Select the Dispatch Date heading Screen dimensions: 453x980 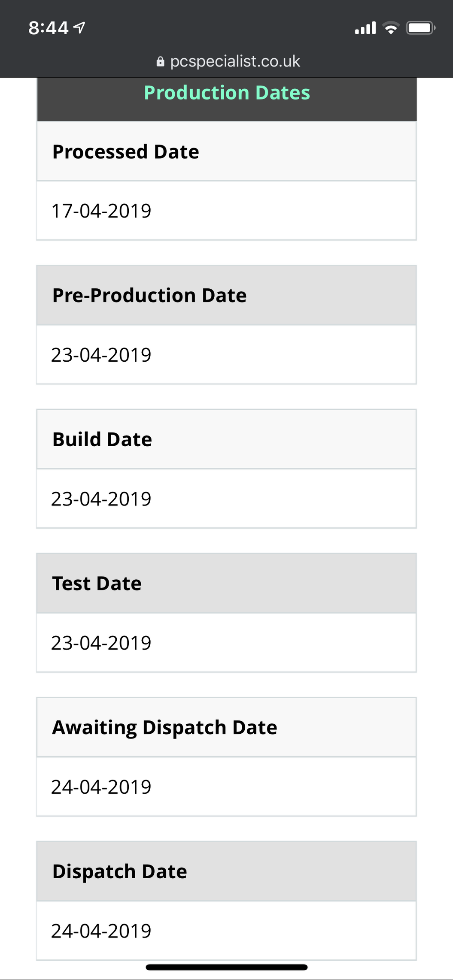pos(120,871)
